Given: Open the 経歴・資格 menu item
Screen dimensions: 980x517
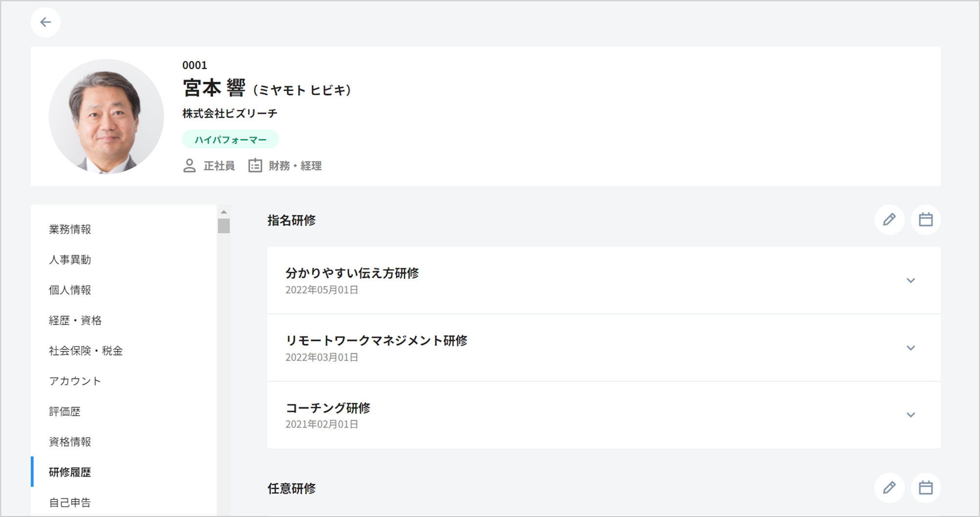Looking at the screenshot, I should click(75, 320).
